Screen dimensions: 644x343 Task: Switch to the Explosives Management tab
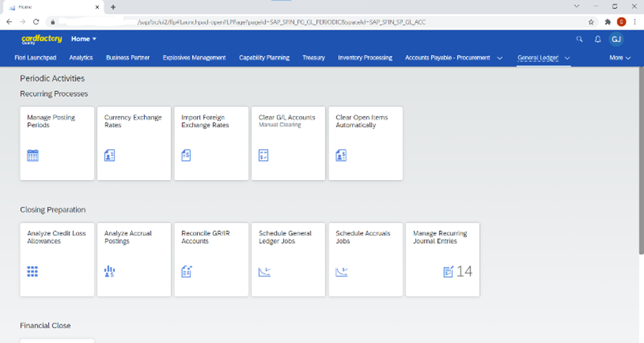click(194, 58)
